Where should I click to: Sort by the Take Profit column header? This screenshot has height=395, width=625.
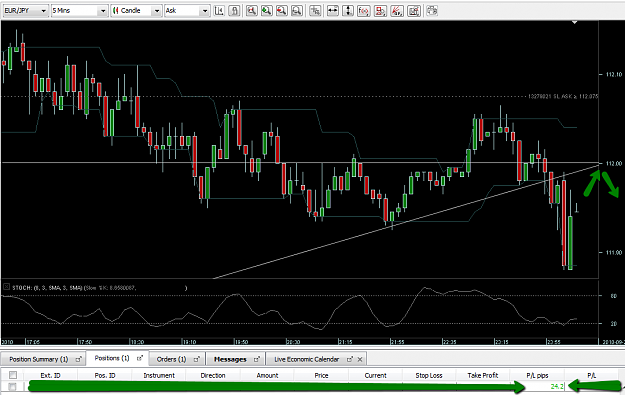pyautogui.click(x=483, y=375)
